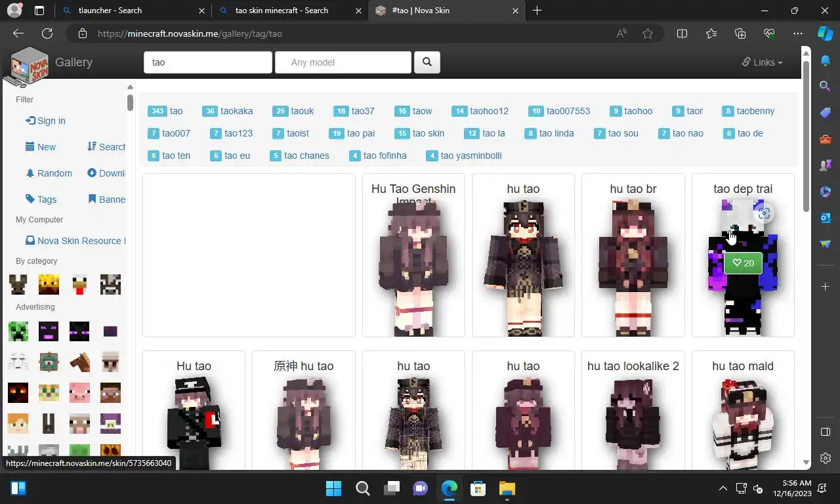The image size is (840, 504).
Task: Pick the enderman mob icon
Action: tap(79, 331)
